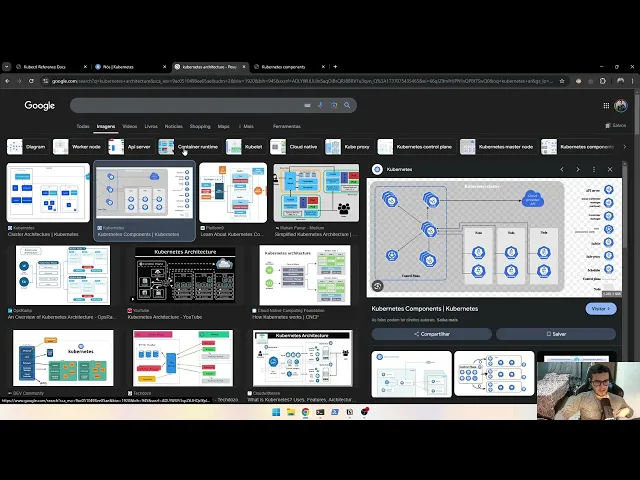Screen dimensions: 640x480
Task: Select the Maps search tab
Action: (223, 127)
